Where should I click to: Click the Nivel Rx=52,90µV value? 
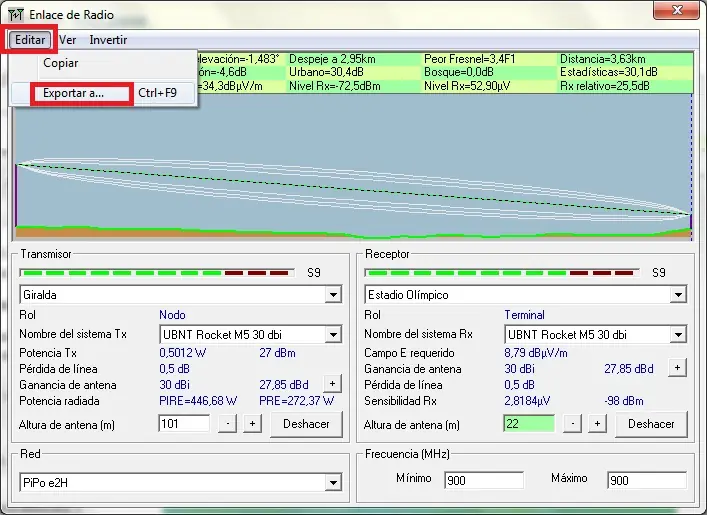[x=467, y=86]
